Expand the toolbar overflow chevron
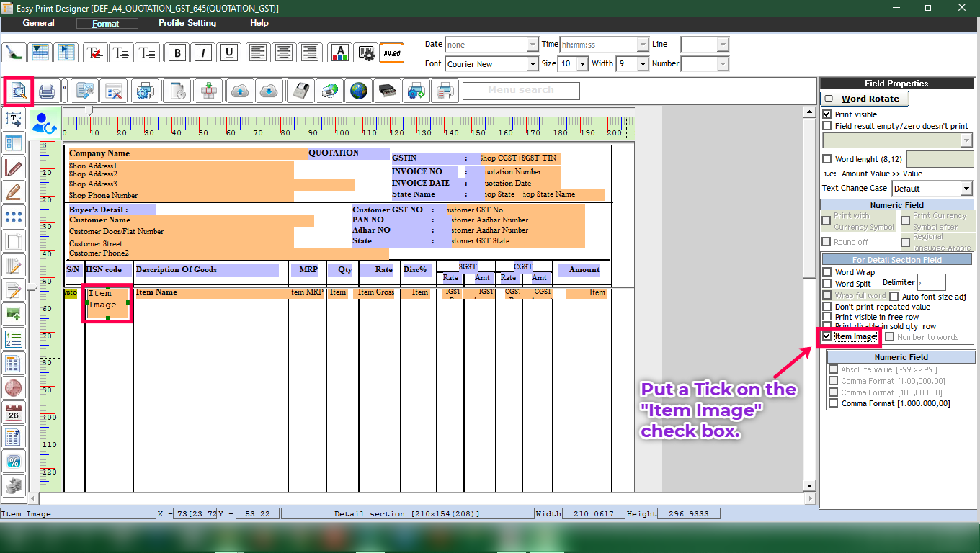This screenshot has height=553, width=980. [63, 88]
